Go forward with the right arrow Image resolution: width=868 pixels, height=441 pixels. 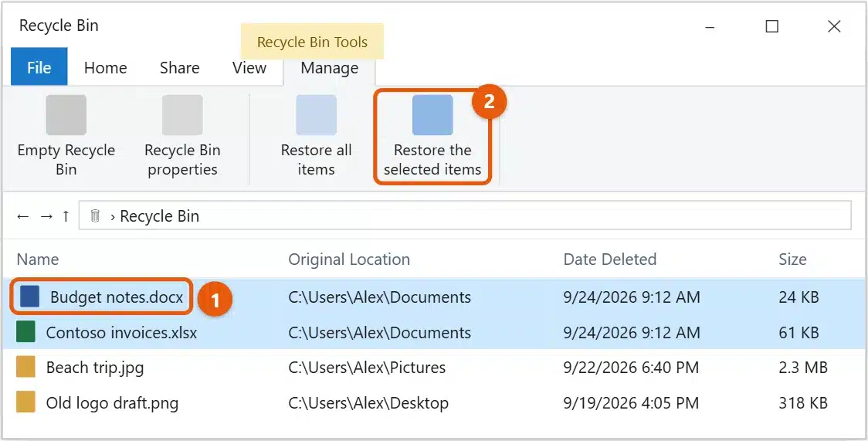click(x=46, y=216)
